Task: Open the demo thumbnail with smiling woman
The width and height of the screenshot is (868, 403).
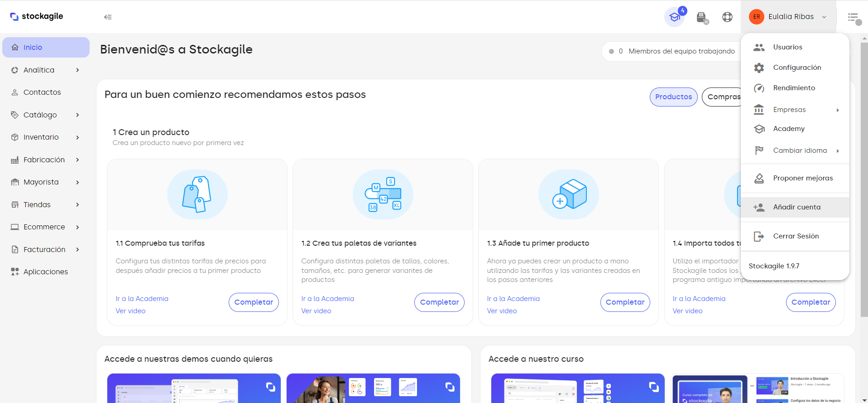Action: click(x=373, y=388)
